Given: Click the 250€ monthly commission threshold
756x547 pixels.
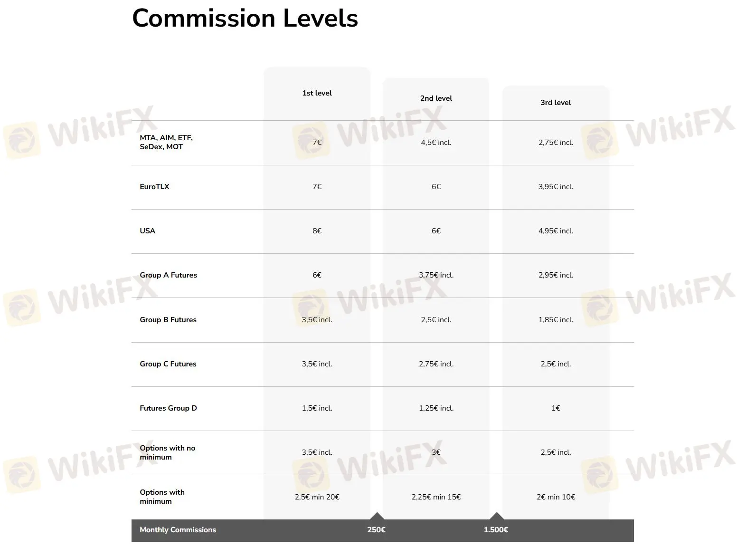Looking at the screenshot, I should click(376, 530).
